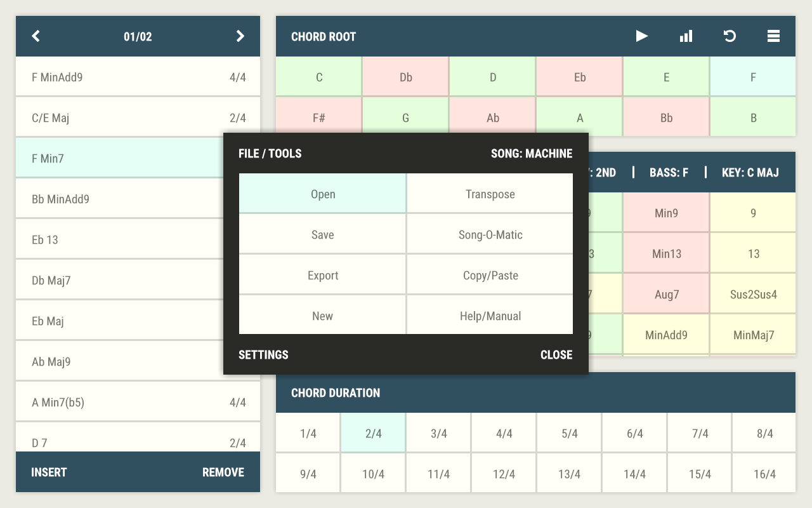The image size is (812, 508).
Task: Click the undo arrow icon
Action: (730, 36)
